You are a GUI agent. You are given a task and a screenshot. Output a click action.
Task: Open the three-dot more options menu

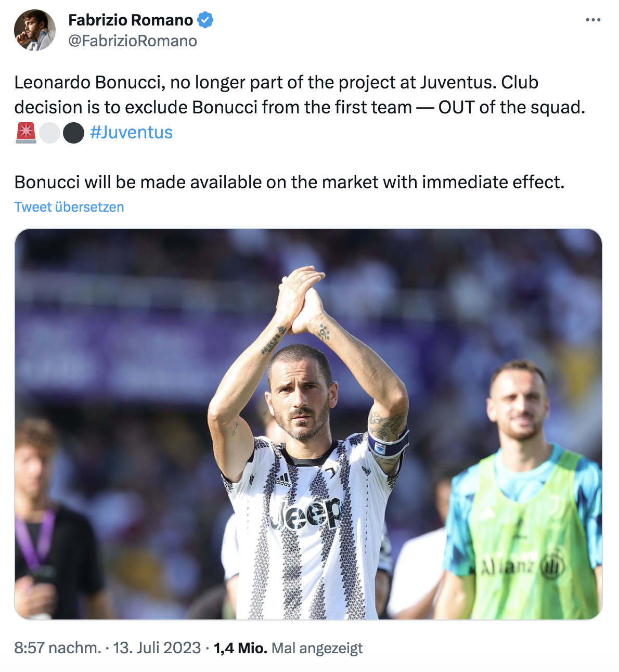[x=592, y=20]
